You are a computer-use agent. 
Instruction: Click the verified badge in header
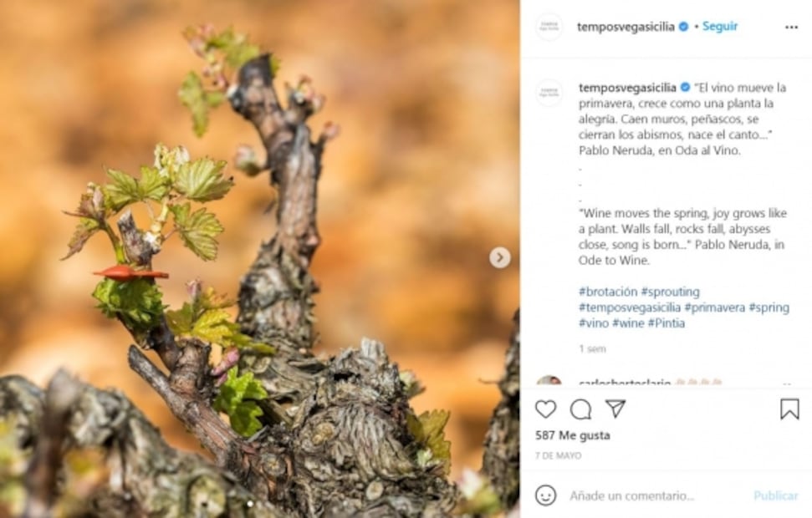(x=683, y=27)
